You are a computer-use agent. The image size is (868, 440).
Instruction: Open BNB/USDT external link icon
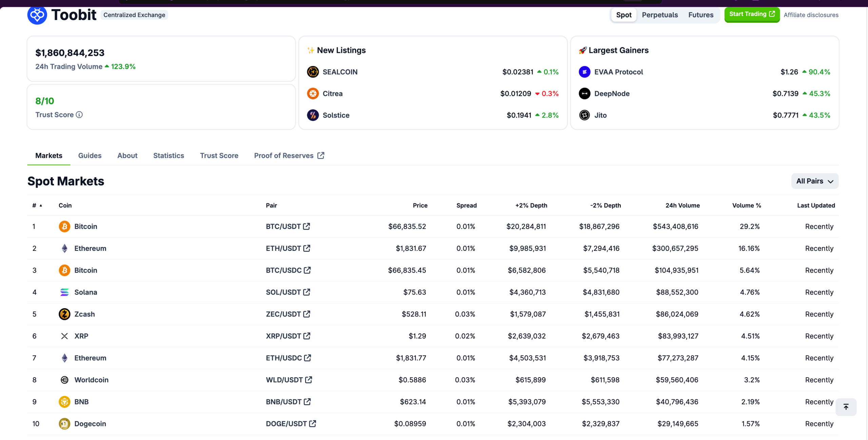308,402
